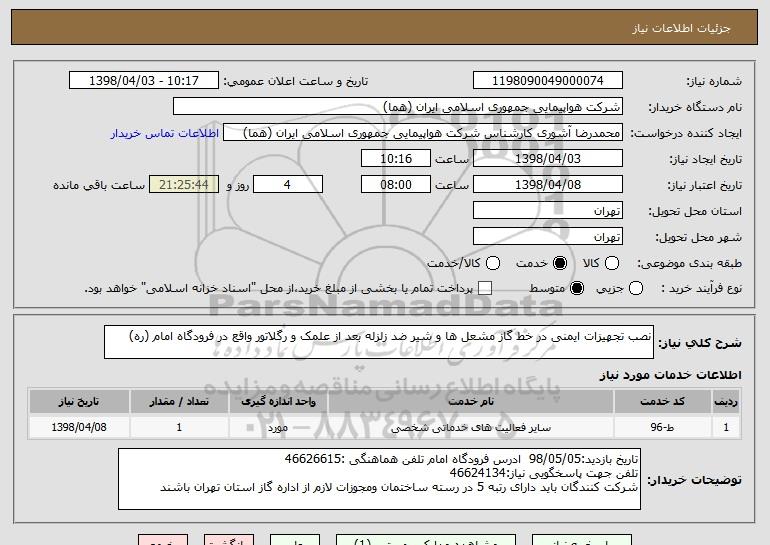Click the تعداد / مقدار column header

179,402
